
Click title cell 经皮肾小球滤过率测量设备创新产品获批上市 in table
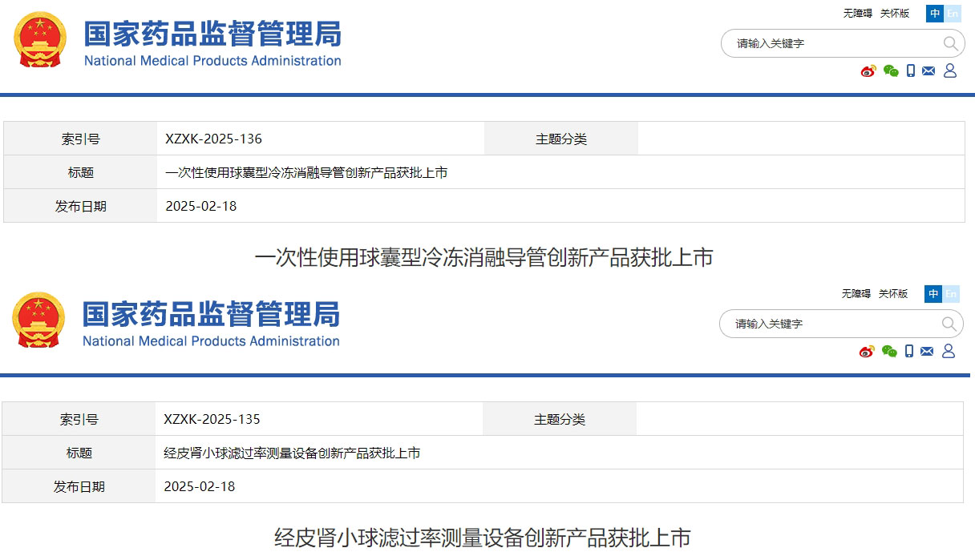(292, 453)
